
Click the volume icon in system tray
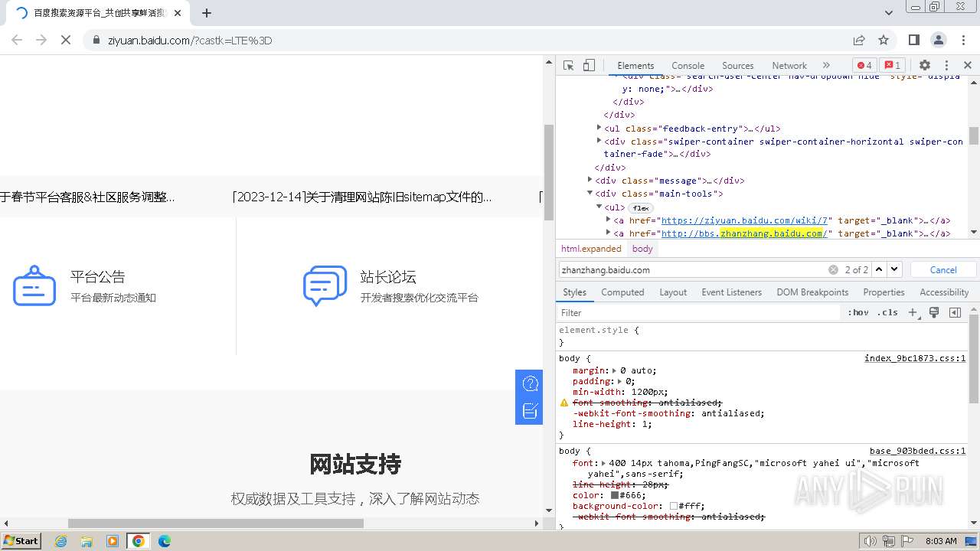871,541
